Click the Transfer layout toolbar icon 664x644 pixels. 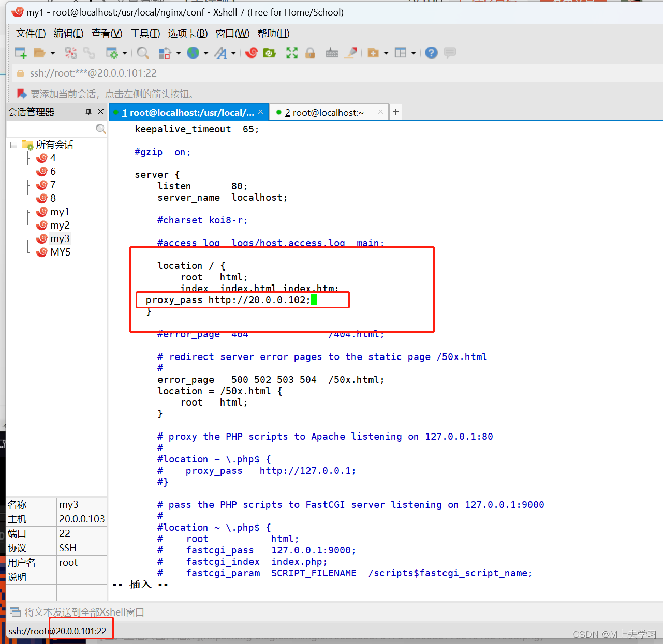[x=165, y=53]
